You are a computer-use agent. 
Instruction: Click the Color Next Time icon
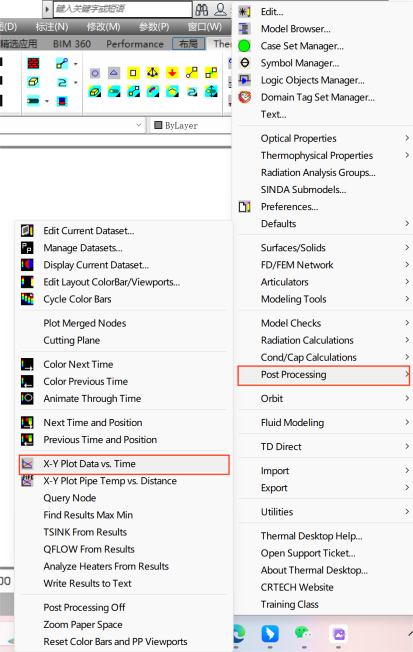[x=27, y=364]
